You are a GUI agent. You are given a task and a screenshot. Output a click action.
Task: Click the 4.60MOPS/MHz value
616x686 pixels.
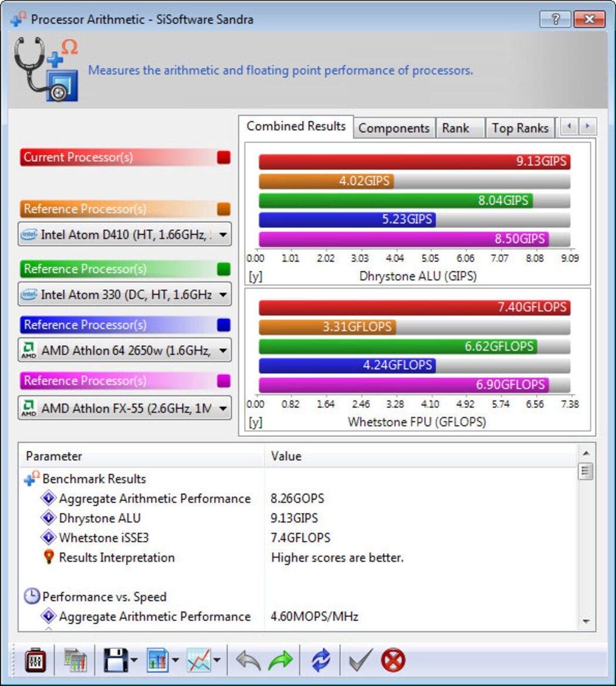[314, 617]
